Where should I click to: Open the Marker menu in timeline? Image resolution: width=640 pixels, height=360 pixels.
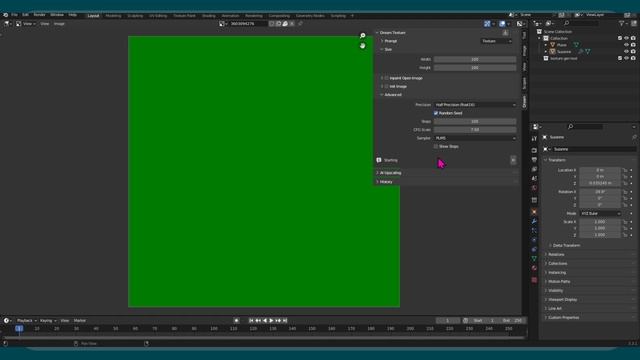click(x=80, y=320)
